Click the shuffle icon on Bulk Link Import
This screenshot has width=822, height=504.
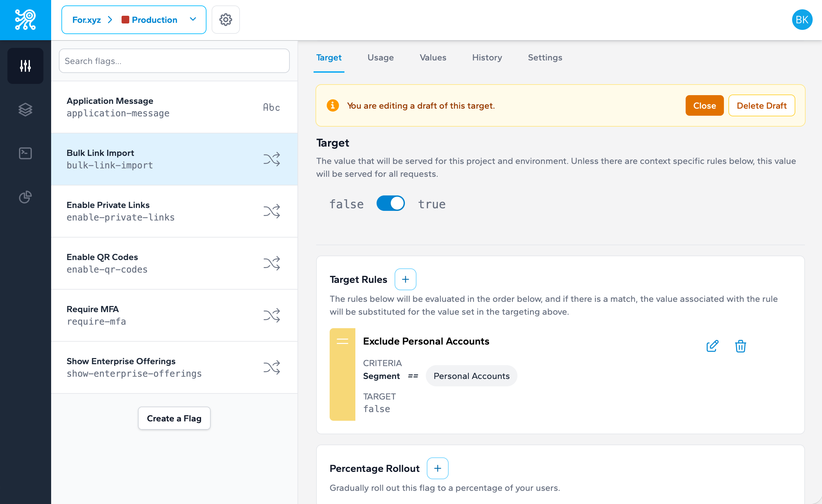click(x=272, y=159)
